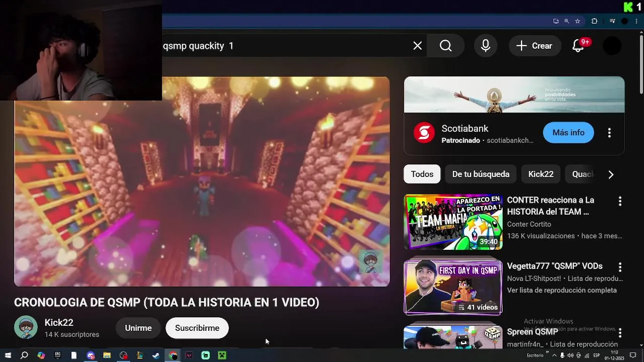Image resolution: width=644 pixels, height=362 pixels.
Task: Click the Scotiabank logo icon
Action: tap(424, 133)
